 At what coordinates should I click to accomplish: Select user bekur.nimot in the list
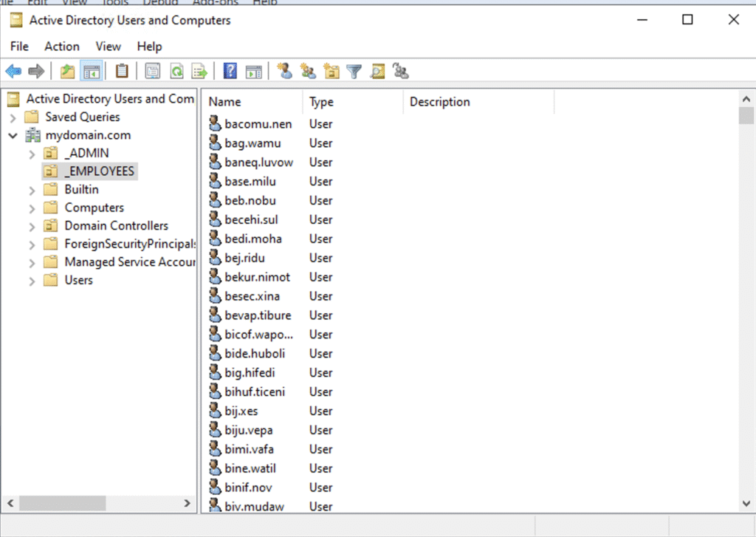(x=257, y=277)
